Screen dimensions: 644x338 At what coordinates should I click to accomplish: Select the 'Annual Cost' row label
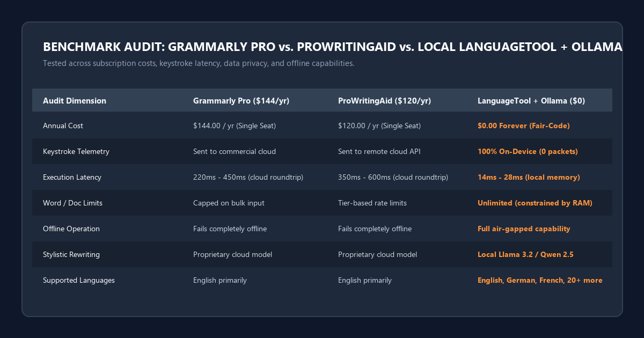pyautogui.click(x=63, y=126)
